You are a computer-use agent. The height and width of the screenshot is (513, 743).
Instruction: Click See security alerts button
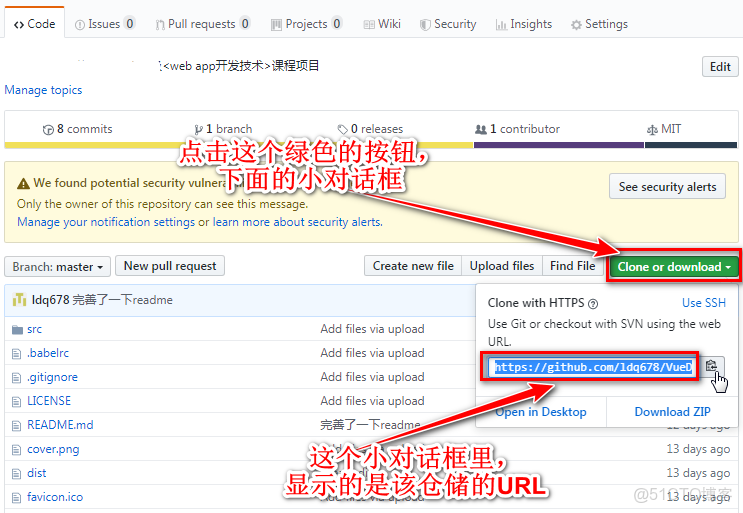667,187
